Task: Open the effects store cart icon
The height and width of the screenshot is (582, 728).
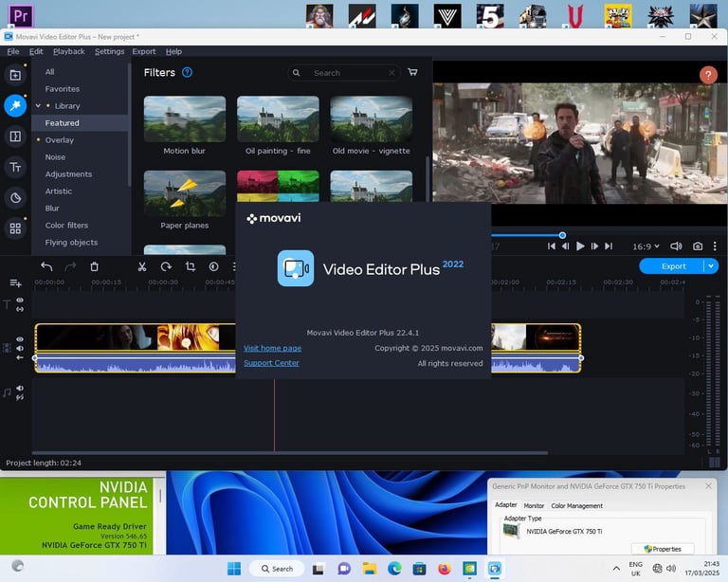Action: click(x=412, y=72)
